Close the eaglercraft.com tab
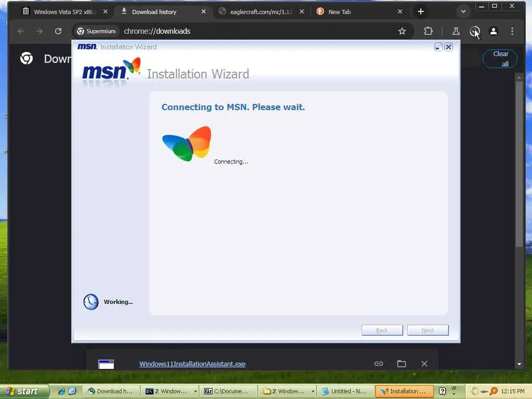This screenshot has width=532, height=399. click(302, 11)
